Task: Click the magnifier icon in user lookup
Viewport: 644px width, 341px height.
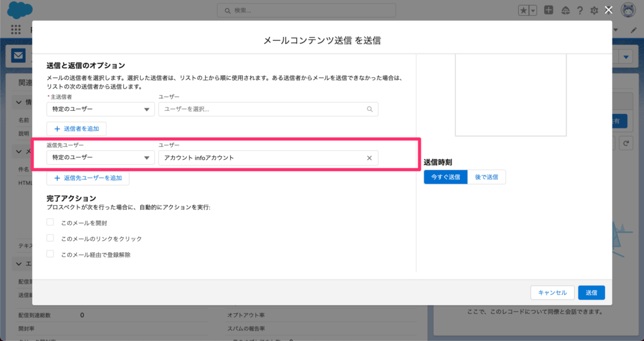Action: click(370, 109)
